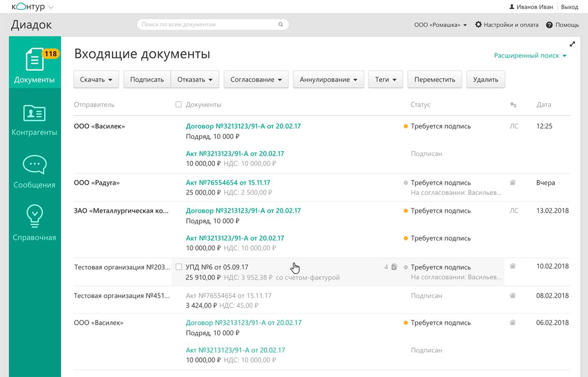Click the search magnifier icon
This screenshot has width=588, height=377.
[281, 24]
